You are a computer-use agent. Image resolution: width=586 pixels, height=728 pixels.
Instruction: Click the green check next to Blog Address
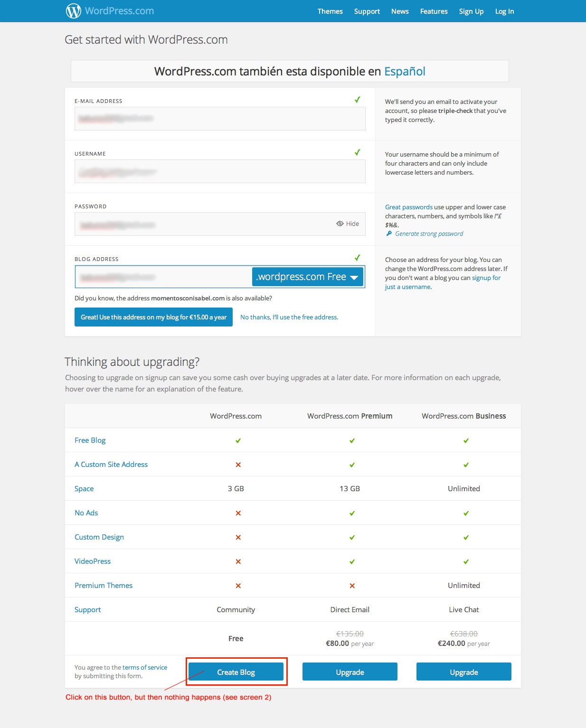click(x=358, y=258)
